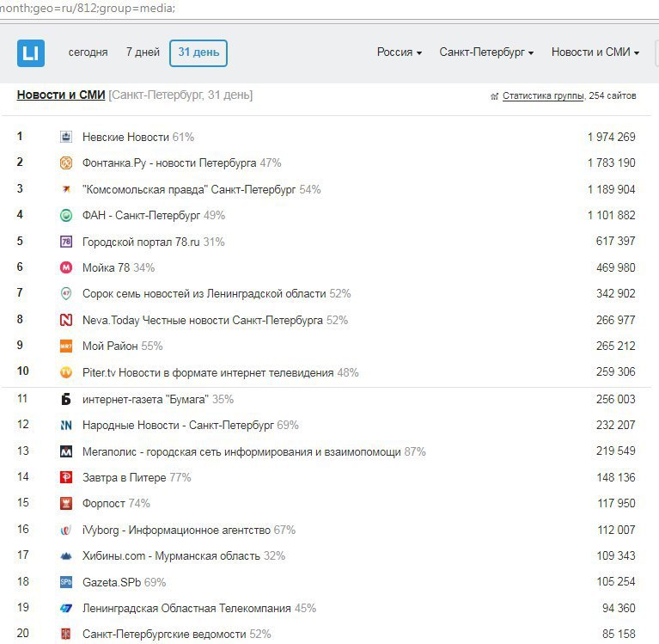
Task: Click the visitor count 259 306
Action: [616, 371]
